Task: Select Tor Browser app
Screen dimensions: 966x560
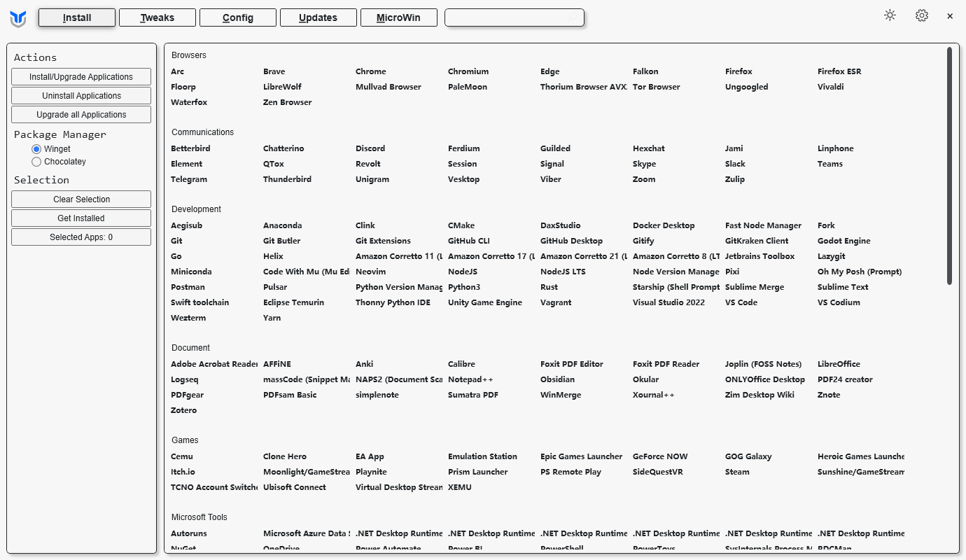Action: coord(657,87)
